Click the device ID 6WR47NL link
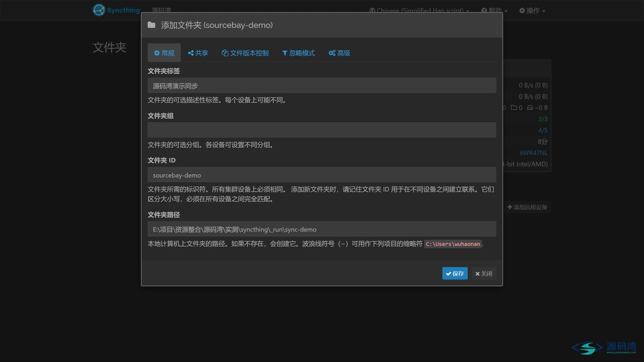 point(533,153)
